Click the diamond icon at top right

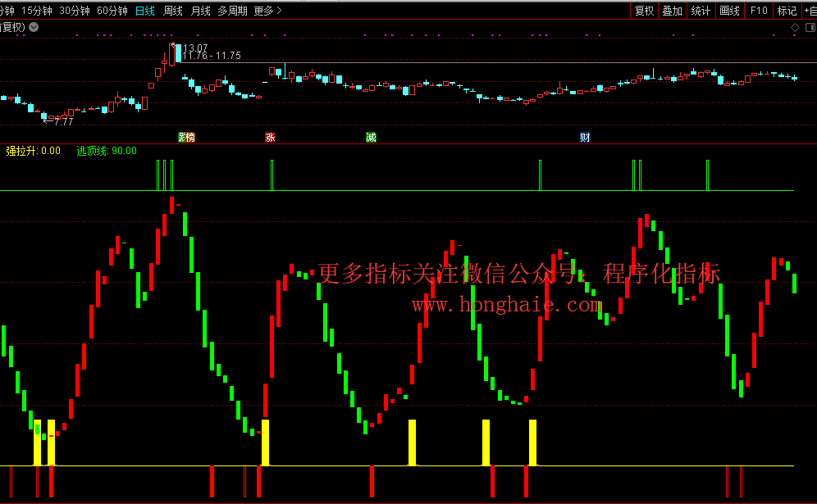click(x=795, y=28)
